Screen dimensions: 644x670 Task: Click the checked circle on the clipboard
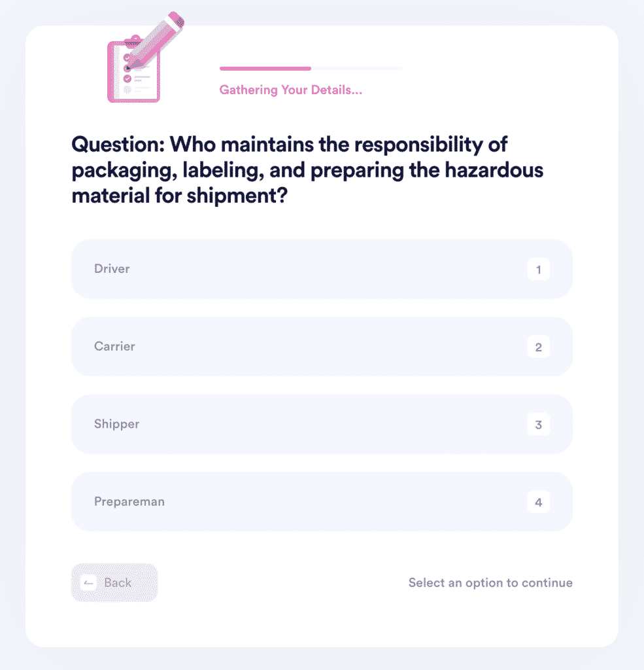coord(127,79)
